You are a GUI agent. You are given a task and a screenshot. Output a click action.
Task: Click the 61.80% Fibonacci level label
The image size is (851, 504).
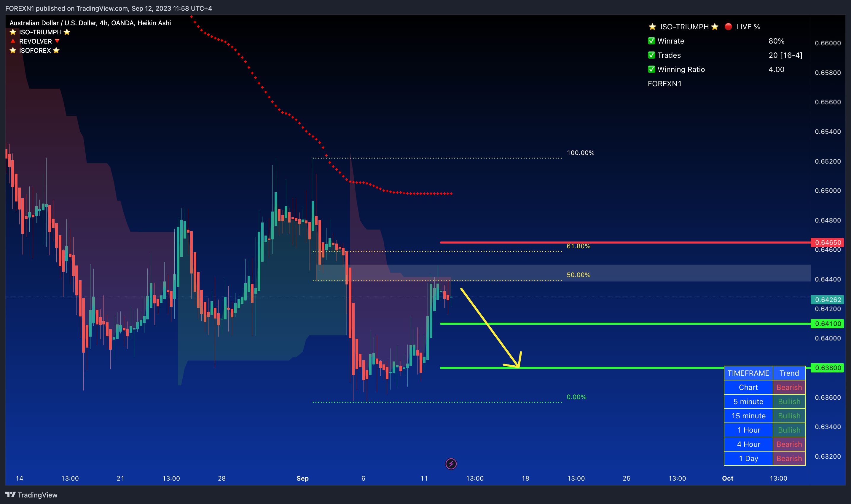(x=579, y=246)
